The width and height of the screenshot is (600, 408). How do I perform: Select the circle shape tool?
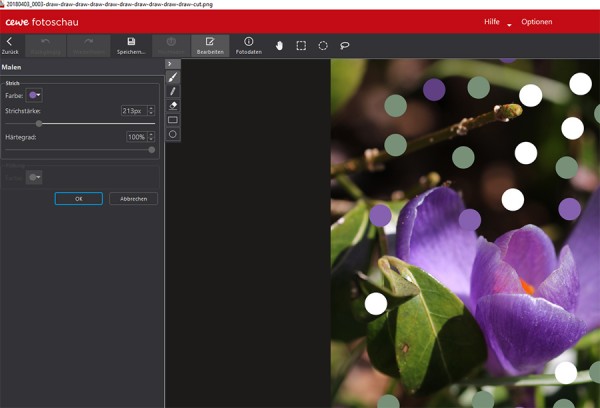[172, 133]
